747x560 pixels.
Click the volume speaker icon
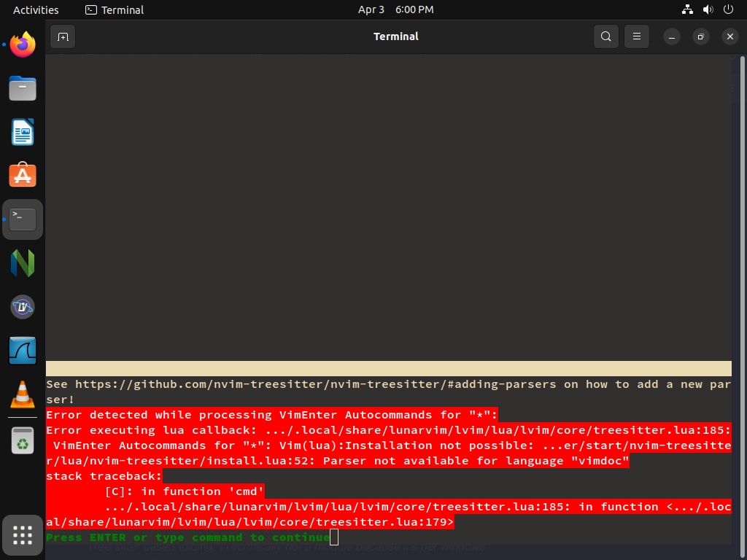708,9
